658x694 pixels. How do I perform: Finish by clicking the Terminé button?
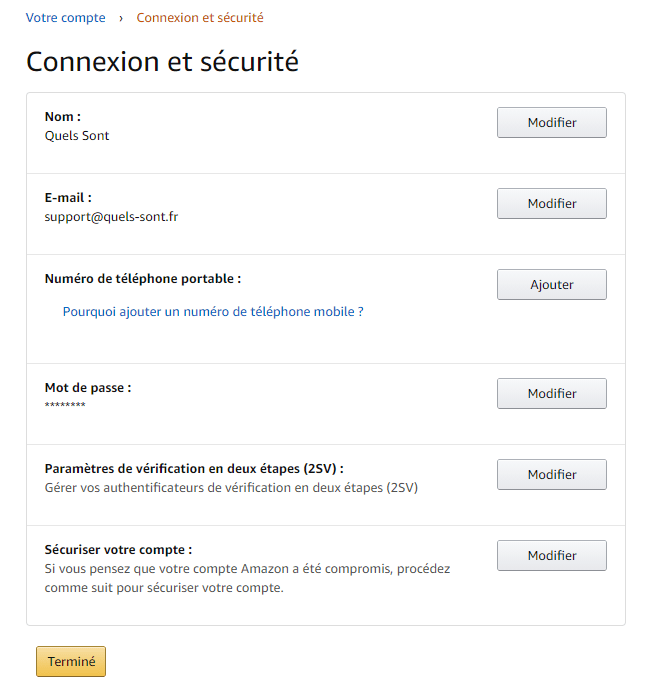point(71,662)
